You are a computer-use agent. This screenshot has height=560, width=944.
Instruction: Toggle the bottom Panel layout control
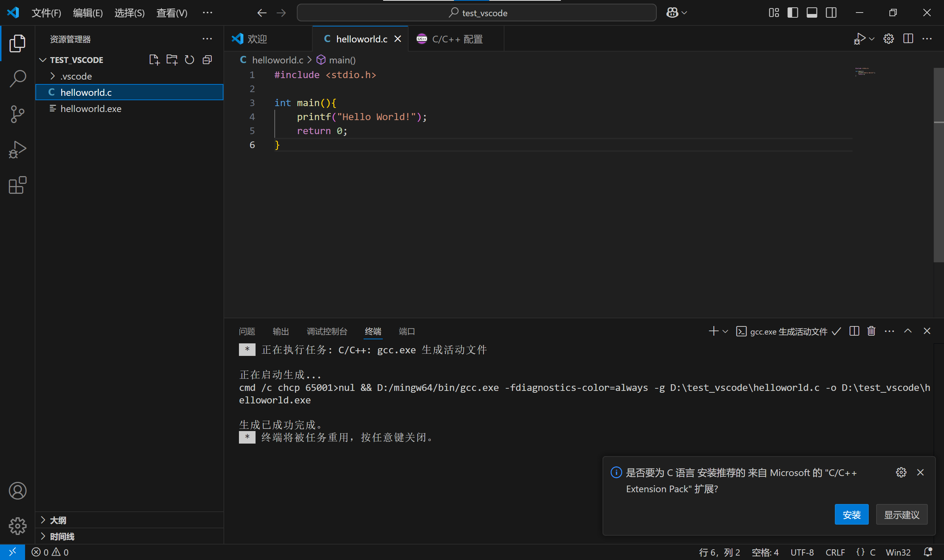click(x=812, y=13)
